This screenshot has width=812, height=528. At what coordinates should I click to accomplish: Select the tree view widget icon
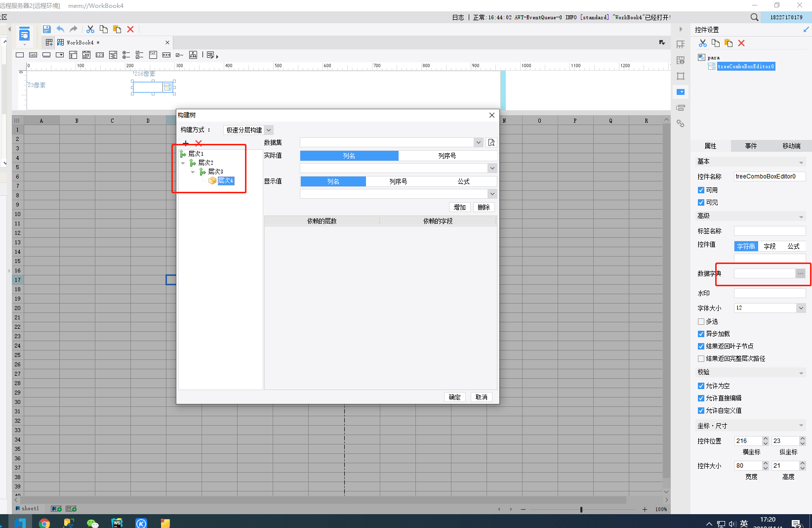point(193,55)
